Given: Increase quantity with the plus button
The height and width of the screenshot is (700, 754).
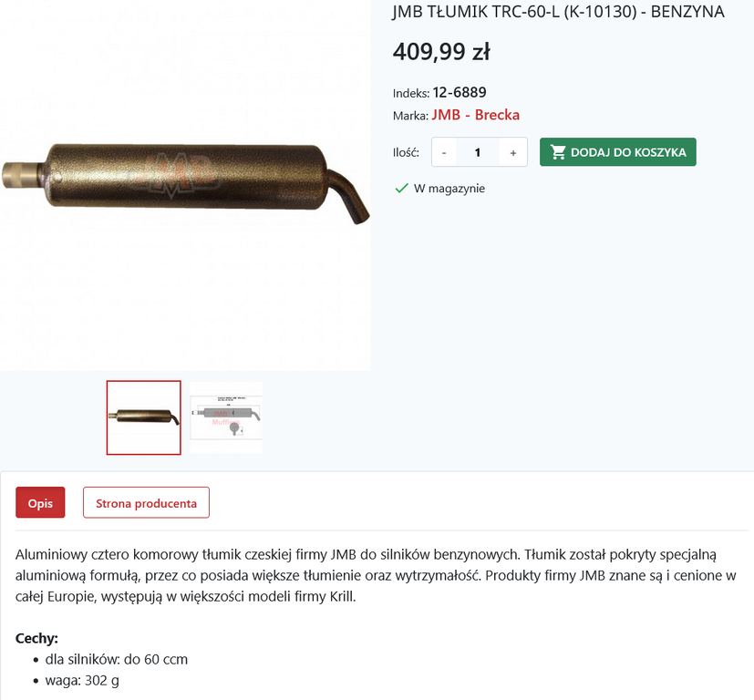Looking at the screenshot, I should [513, 152].
